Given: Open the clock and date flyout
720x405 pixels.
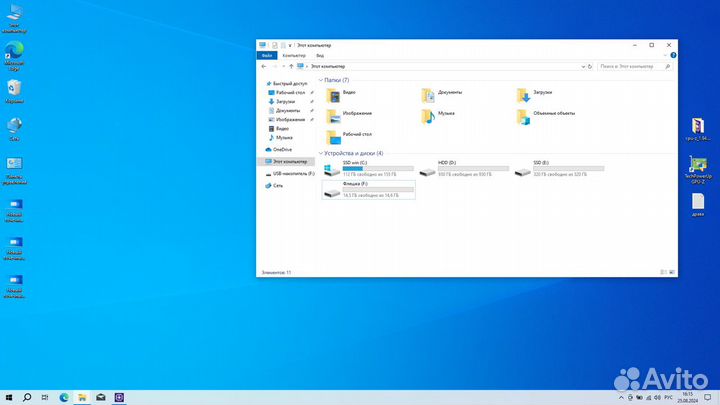Looking at the screenshot, I should pyautogui.click(x=687, y=398).
